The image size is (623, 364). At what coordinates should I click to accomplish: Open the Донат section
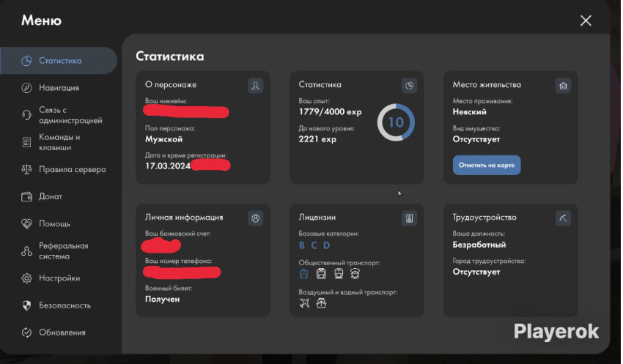51,196
